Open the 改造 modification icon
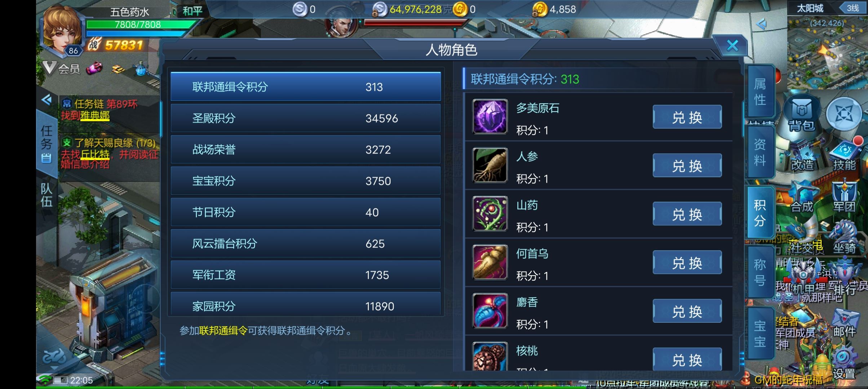This screenshot has height=389, width=868. pos(802,156)
